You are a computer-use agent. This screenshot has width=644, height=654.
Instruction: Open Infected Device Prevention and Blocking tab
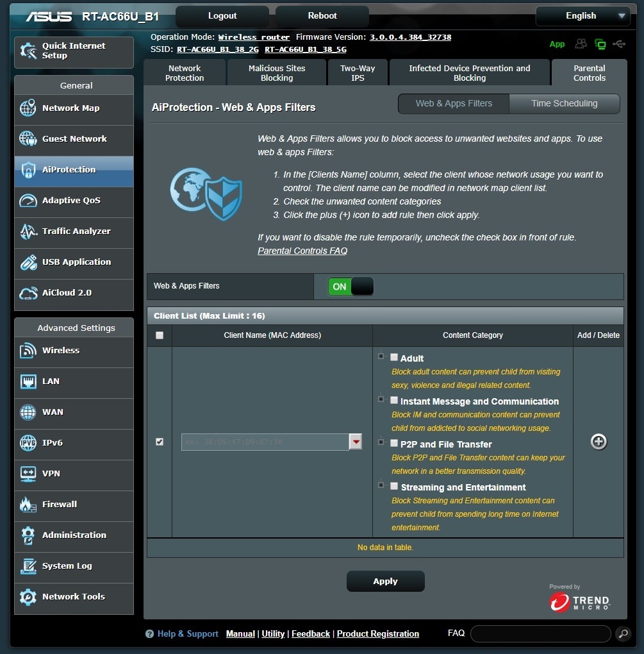(x=469, y=73)
